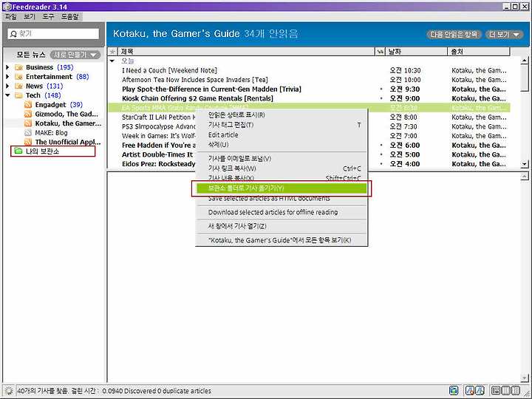Viewport: 532px width, 399px height.
Task: Click the font decrease icon in status bar
Action: (470, 391)
